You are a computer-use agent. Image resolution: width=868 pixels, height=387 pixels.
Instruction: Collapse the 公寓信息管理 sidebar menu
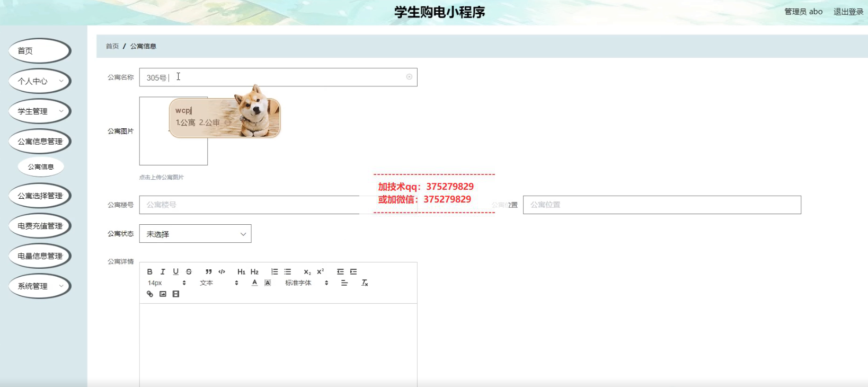[40, 142]
